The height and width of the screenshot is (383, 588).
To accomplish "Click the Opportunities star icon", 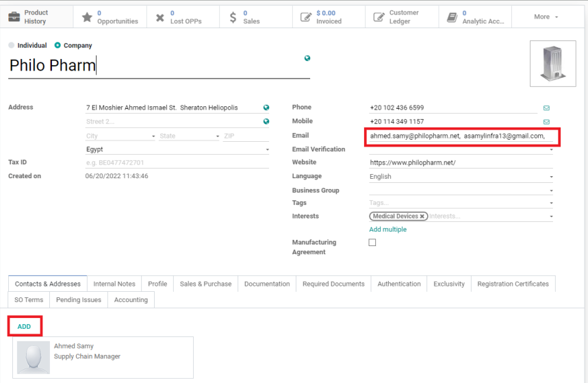I will (x=87, y=17).
